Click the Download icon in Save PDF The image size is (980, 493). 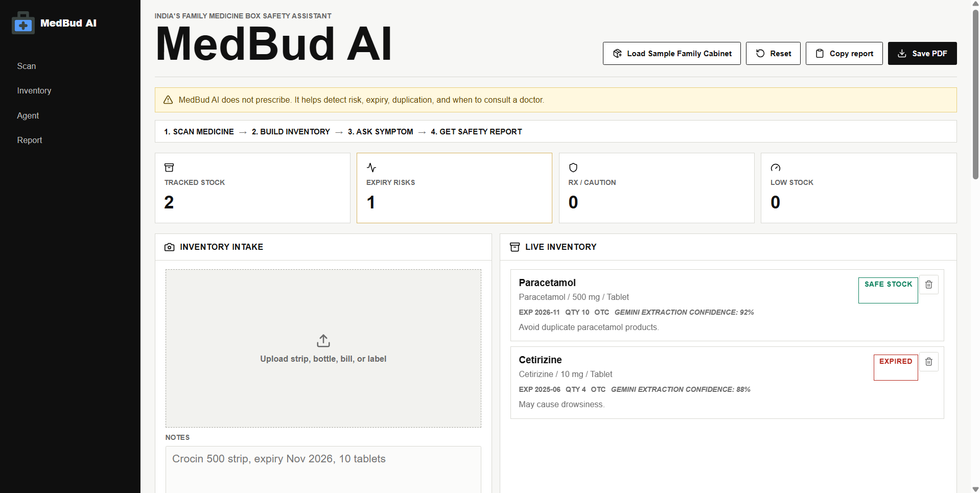point(902,53)
